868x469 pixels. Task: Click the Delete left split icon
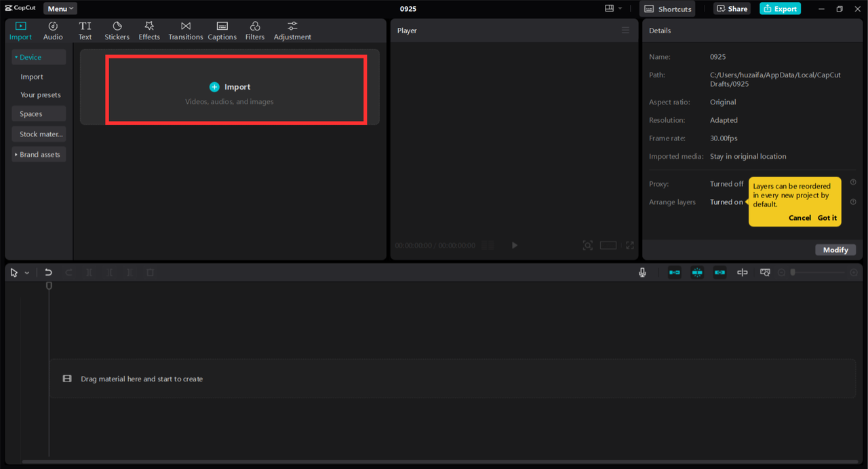pyautogui.click(x=110, y=272)
